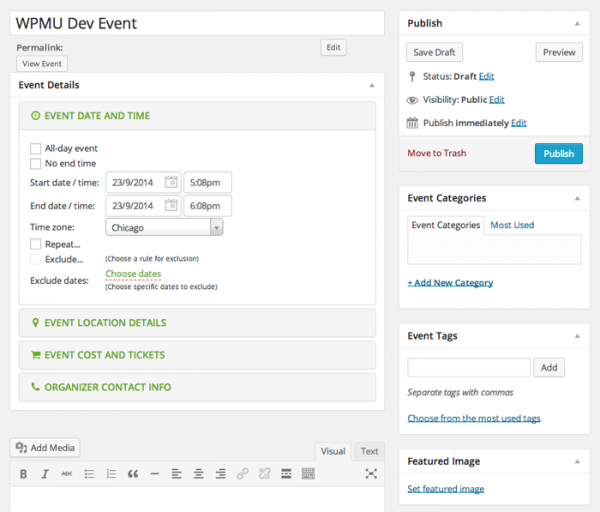Click the start time 5:08pm field
The width and height of the screenshot is (600, 512).
click(207, 182)
